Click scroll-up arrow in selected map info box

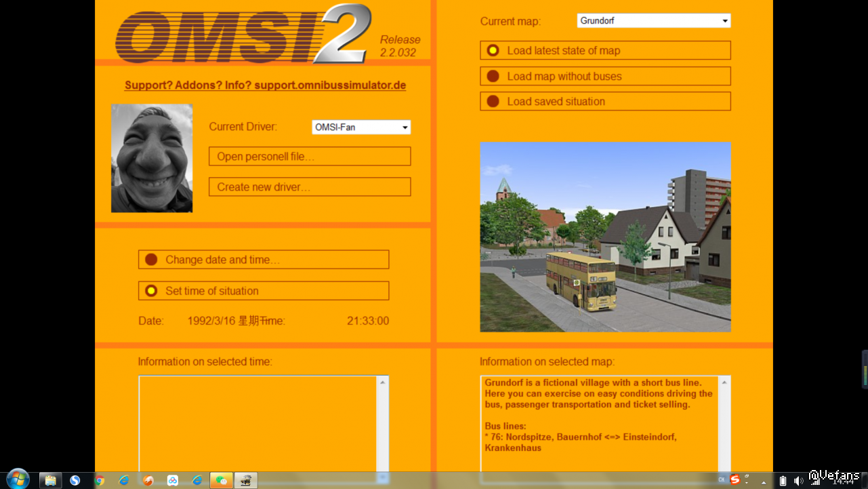pyautogui.click(x=724, y=383)
